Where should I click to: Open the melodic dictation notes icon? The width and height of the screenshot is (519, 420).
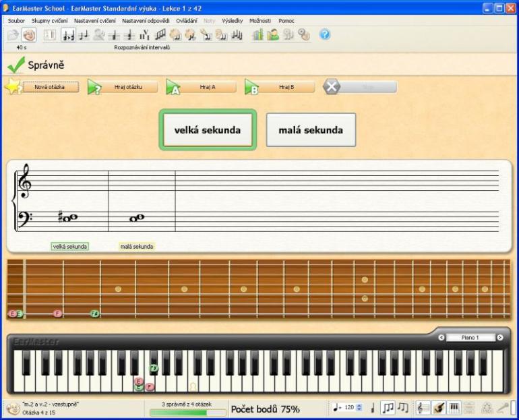(x=237, y=35)
